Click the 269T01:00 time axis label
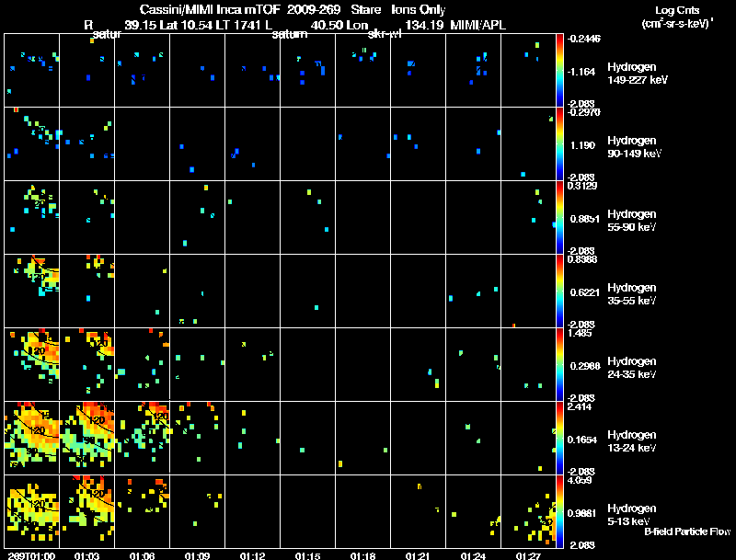The width and height of the screenshot is (736, 560). pyautogui.click(x=31, y=555)
